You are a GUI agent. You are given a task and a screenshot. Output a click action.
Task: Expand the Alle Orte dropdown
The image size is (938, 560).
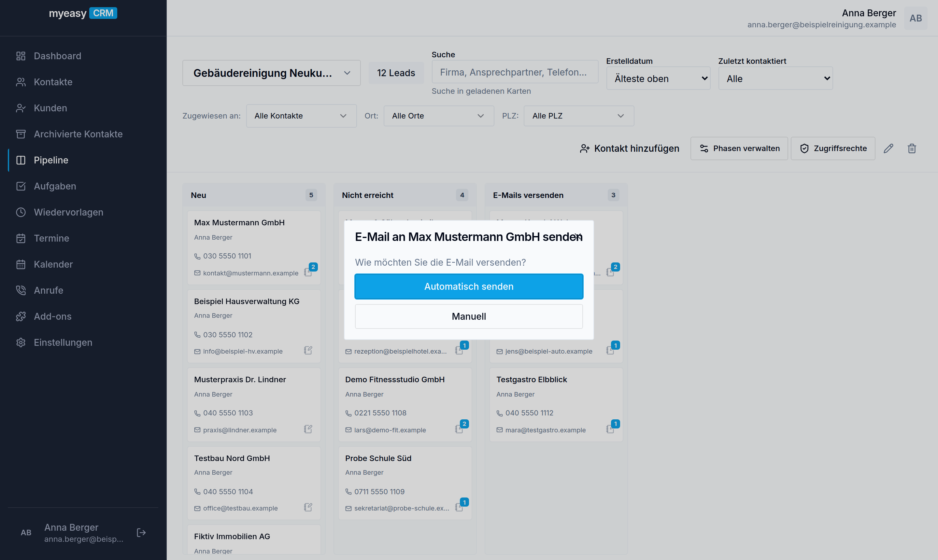pyautogui.click(x=439, y=116)
